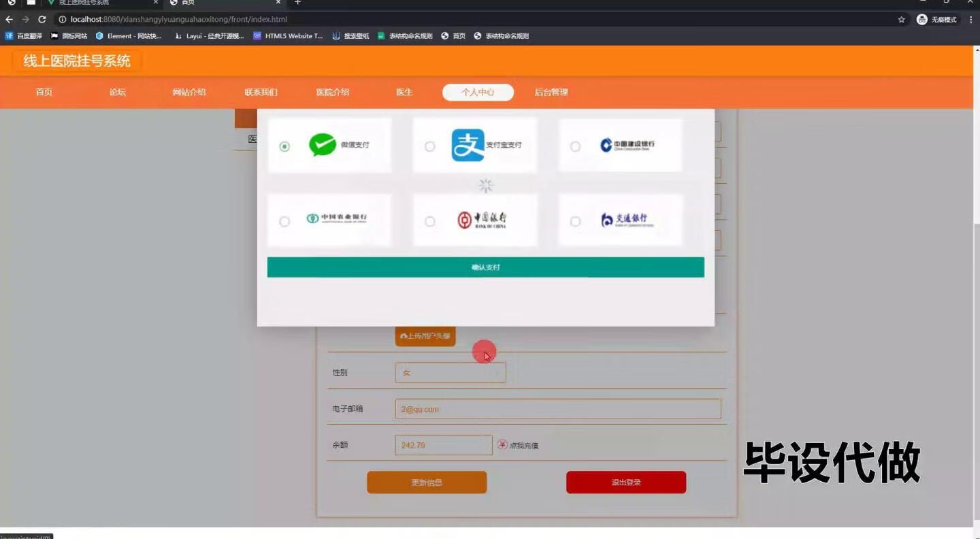Click the China Construction Bank logo
Viewport: 980px width, 539px height.
[627, 145]
